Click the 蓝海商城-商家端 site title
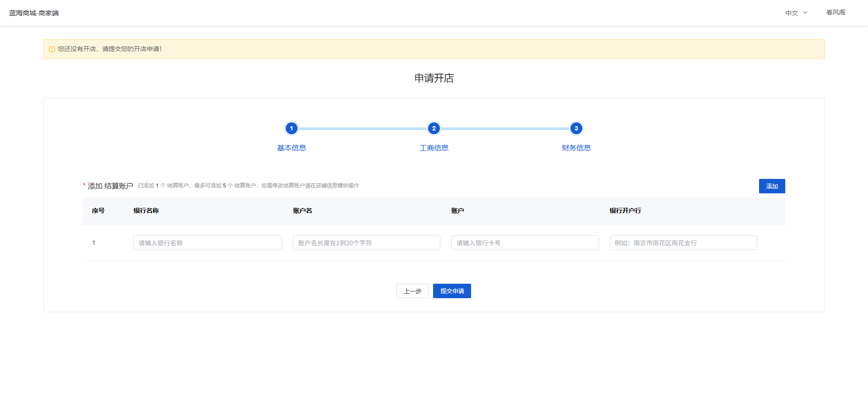Viewport: 868px width, 403px height. [34, 13]
